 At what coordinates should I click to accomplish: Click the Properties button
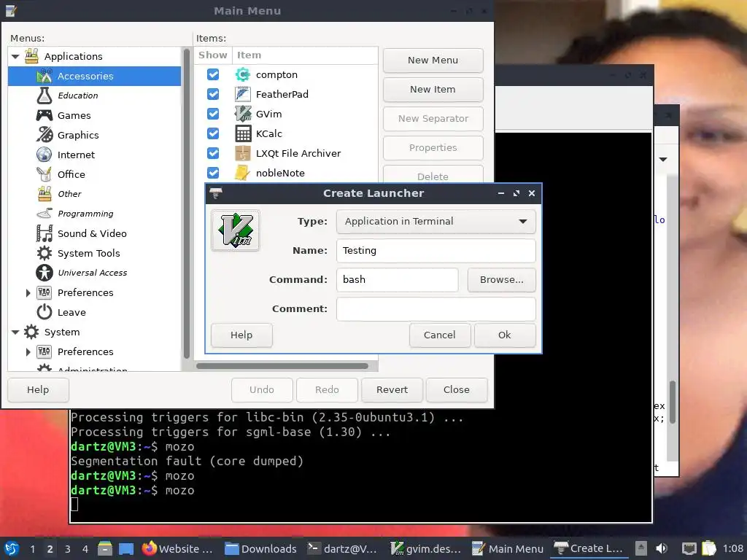tap(433, 147)
